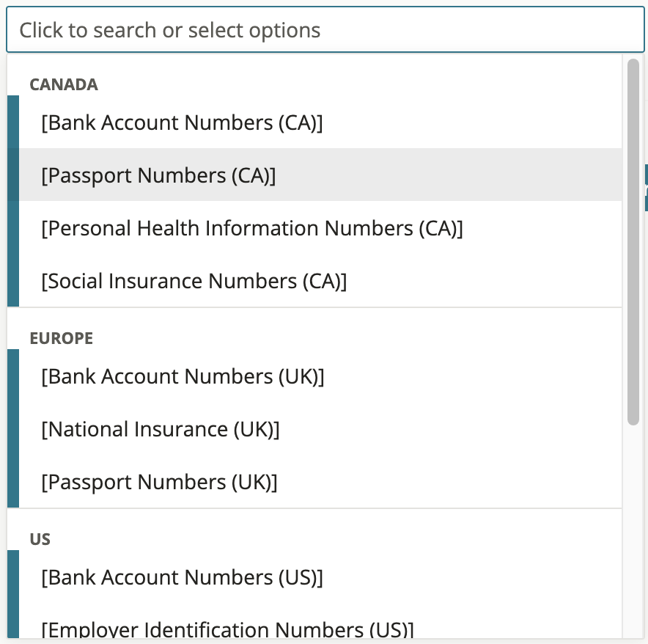Select the CANADA group header

tap(64, 85)
